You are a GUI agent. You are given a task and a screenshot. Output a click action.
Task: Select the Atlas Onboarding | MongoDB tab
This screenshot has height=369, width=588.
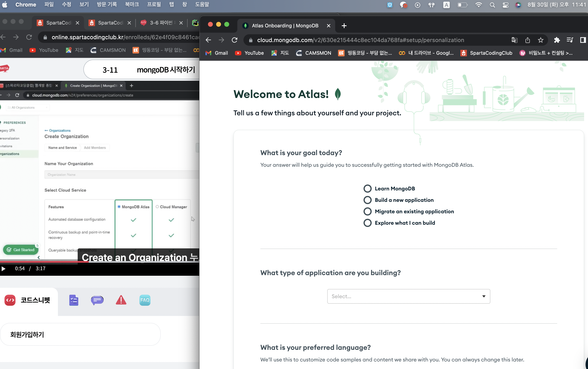(286, 26)
